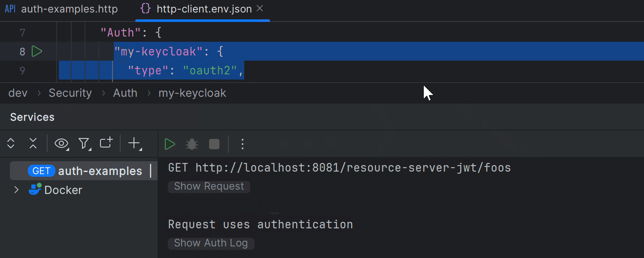Stop the running request with the square icon
This screenshot has height=258, width=644.
(x=214, y=144)
